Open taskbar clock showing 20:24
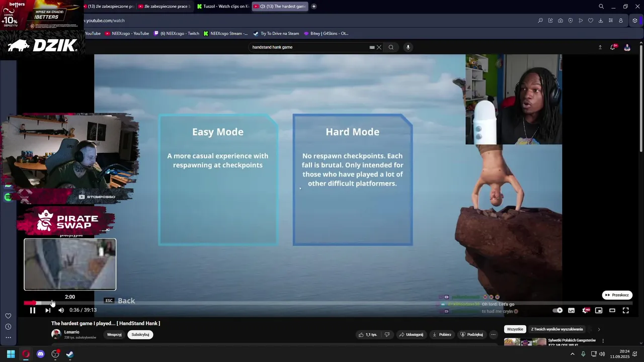Image resolution: width=644 pixels, height=362 pixels. (620, 354)
